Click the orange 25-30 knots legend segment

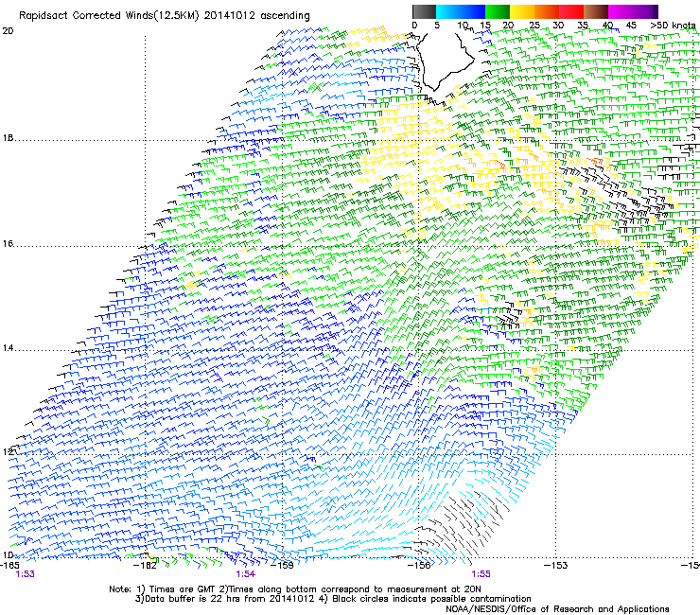pyautogui.click(x=547, y=11)
